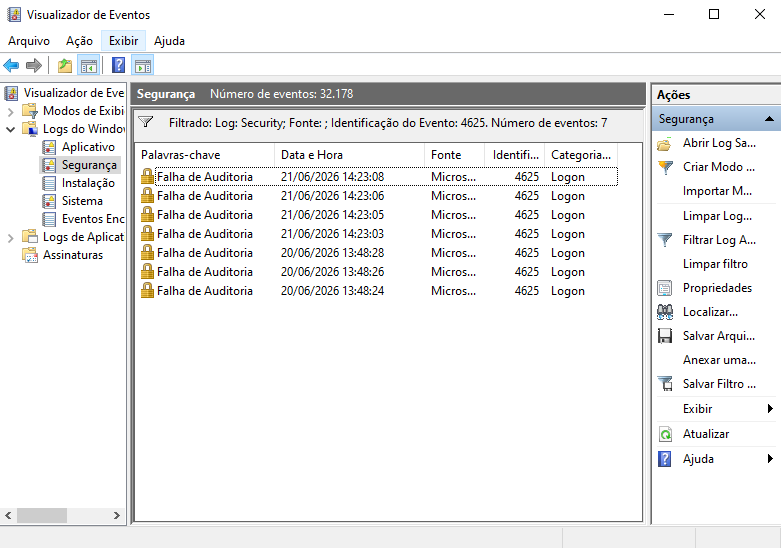Click the blue Help question-mark toolbar icon
This screenshot has width=781, height=548.
point(118,65)
